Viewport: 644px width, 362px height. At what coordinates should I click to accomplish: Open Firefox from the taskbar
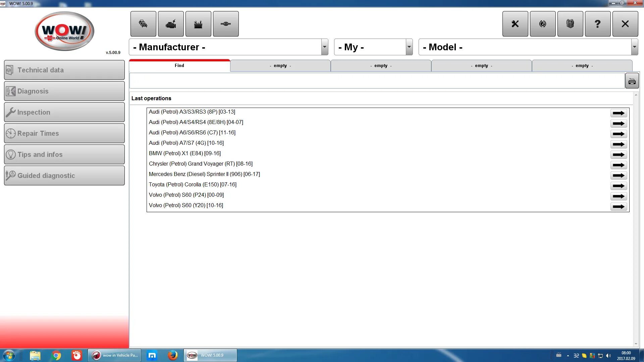pos(173,355)
